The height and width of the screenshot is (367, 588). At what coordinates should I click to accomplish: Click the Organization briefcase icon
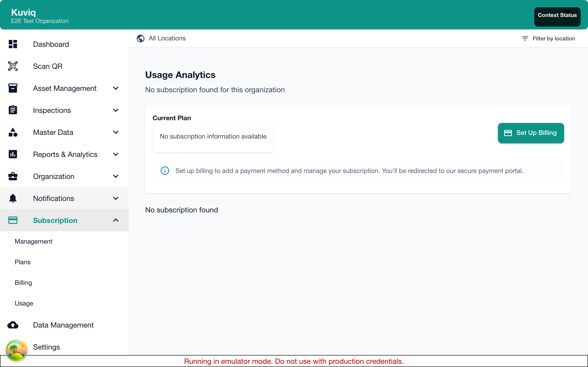click(13, 176)
